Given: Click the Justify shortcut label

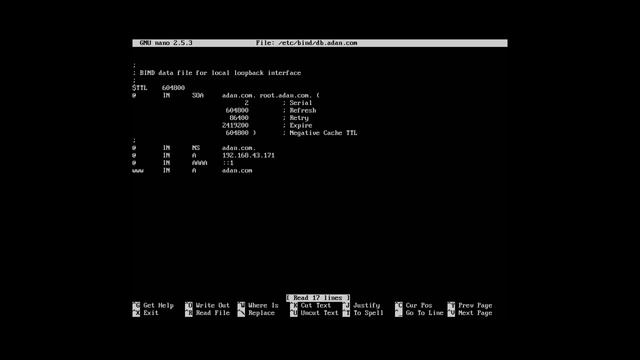Looking at the screenshot, I should tap(367, 305).
